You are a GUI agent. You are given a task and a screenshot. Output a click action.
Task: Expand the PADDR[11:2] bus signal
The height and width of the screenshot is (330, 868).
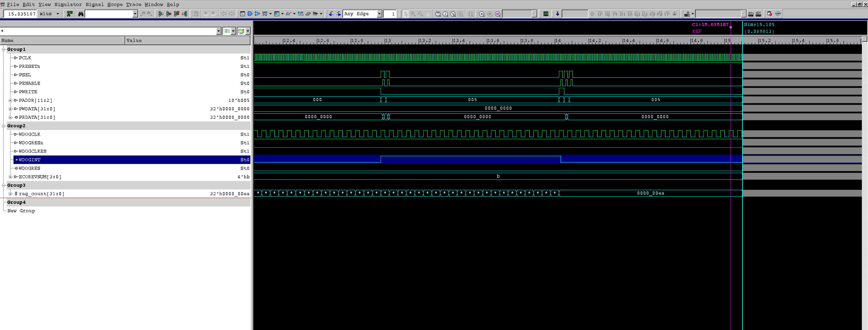pos(10,100)
